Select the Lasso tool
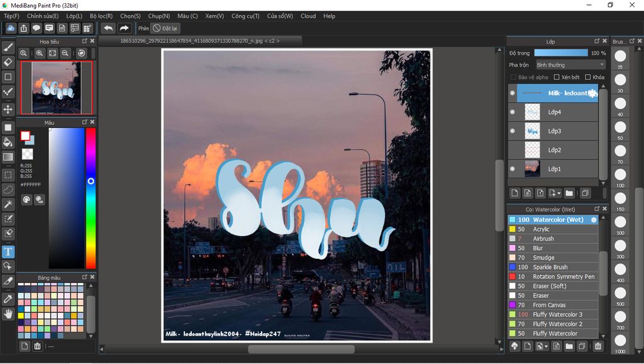Viewport: 644px width, 364px height. click(x=8, y=190)
